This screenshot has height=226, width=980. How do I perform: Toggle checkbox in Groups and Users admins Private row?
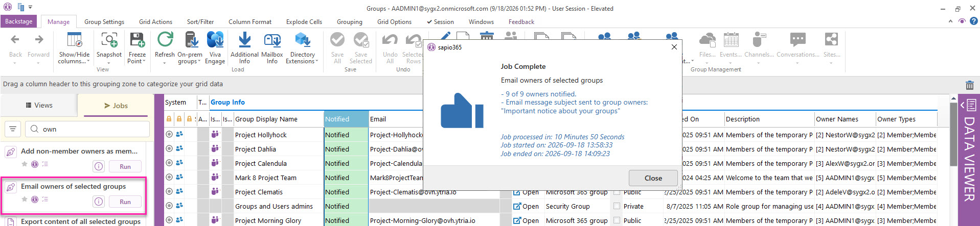(x=617, y=206)
